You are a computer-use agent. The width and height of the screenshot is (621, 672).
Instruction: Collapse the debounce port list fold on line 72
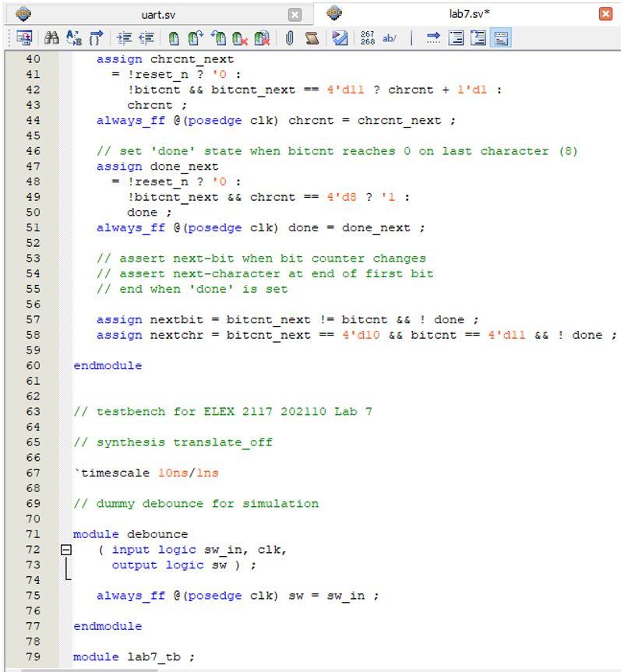pos(66,550)
